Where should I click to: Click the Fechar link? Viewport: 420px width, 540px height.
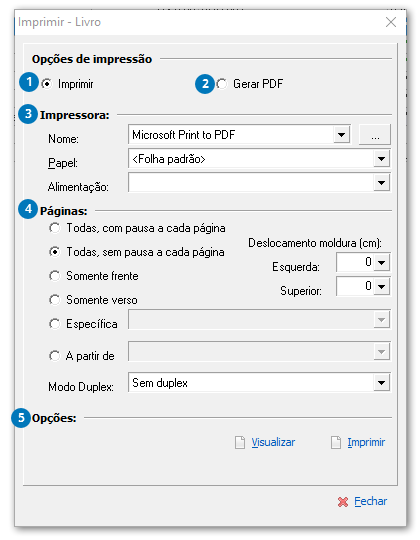pos(370,501)
